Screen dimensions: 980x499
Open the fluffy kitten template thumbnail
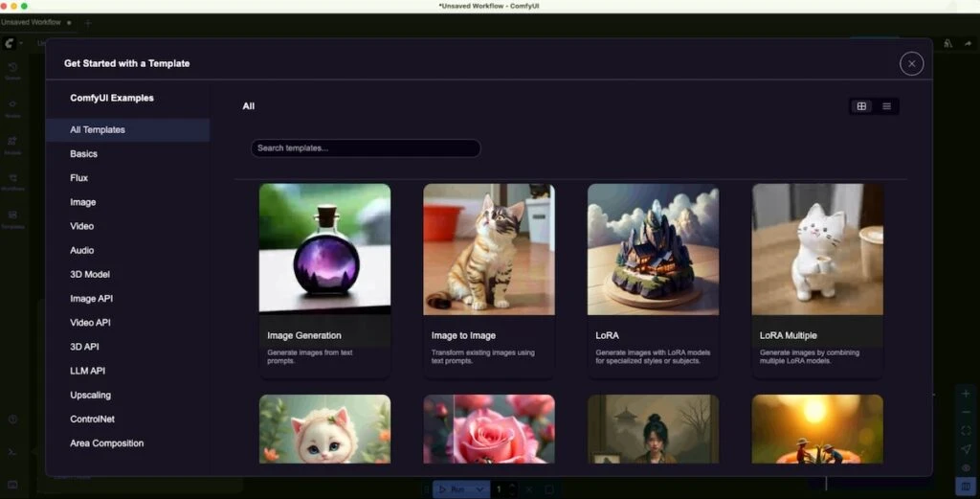coord(325,429)
